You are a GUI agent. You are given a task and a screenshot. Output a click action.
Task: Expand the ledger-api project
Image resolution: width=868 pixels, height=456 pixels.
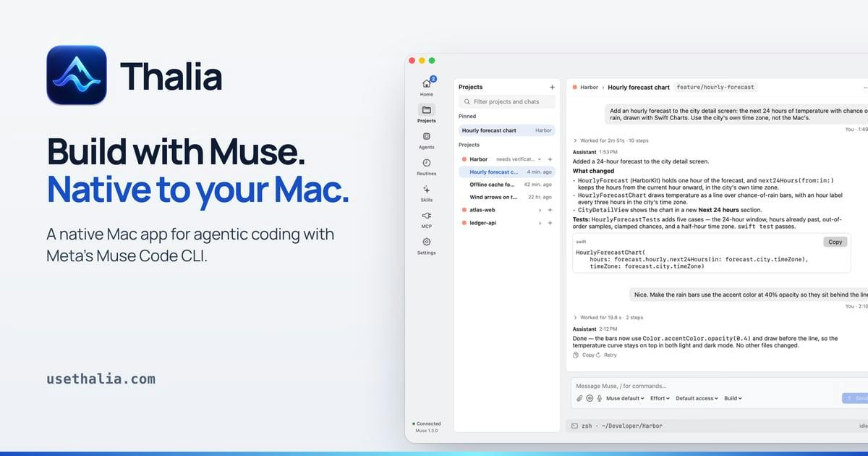point(540,223)
